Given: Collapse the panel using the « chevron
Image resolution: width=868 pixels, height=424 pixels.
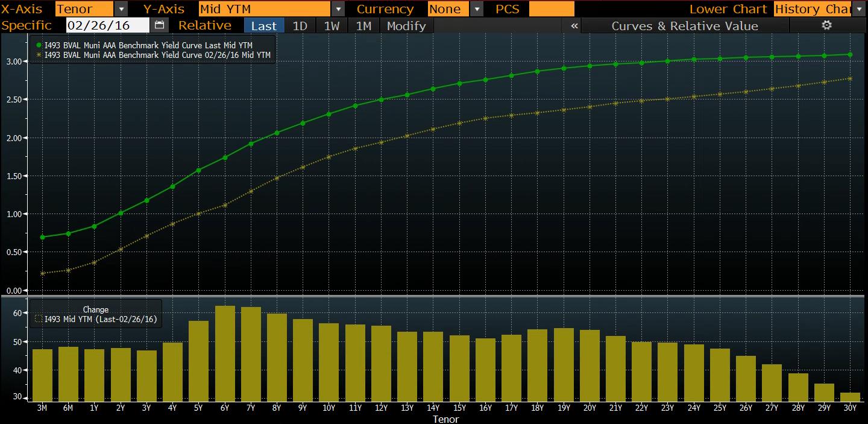Looking at the screenshot, I should tap(573, 25).
